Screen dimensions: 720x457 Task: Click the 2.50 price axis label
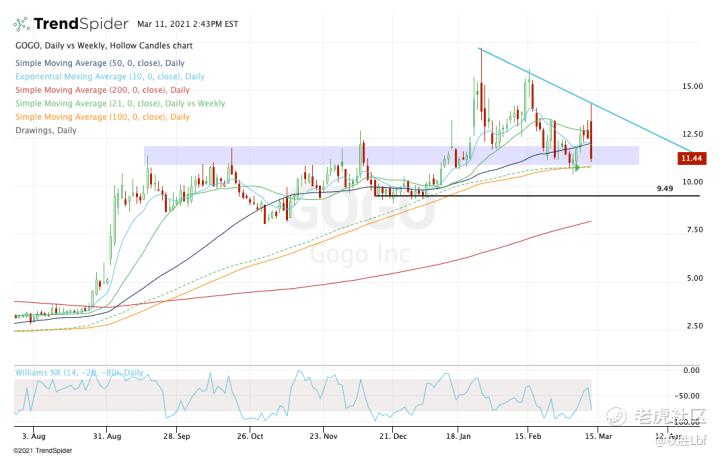(x=694, y=326)
